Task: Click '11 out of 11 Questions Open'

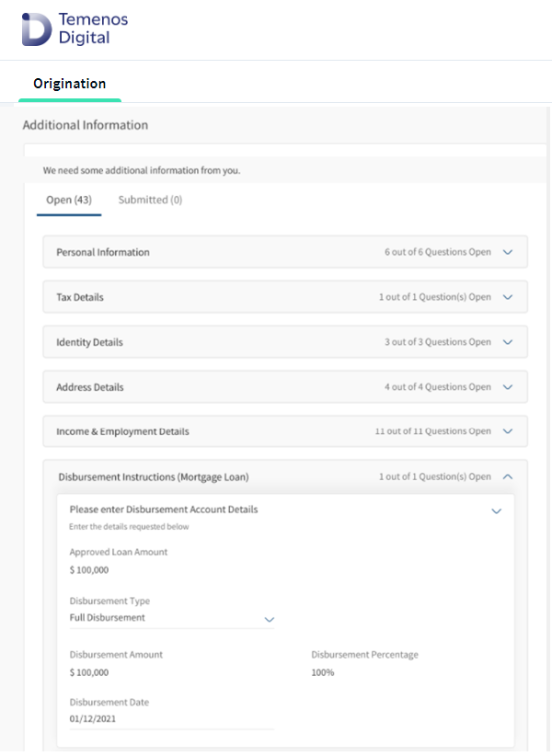Action: coord(433,431)
